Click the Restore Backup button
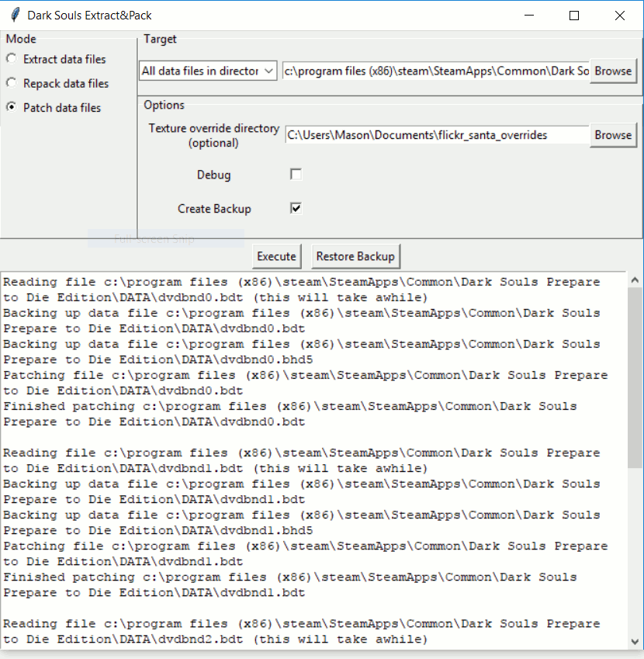Screen dimensions: 644x659 [x=355, y=256]
